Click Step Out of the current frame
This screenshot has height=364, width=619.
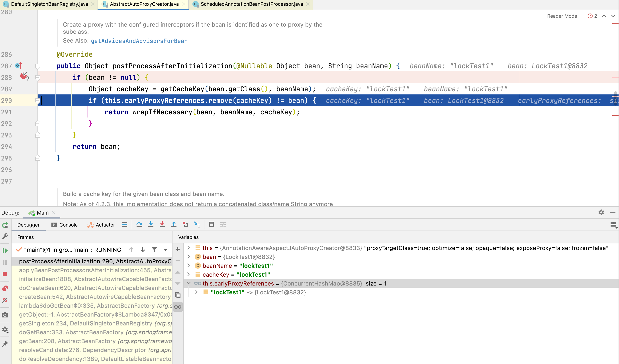tap(173, 224)
